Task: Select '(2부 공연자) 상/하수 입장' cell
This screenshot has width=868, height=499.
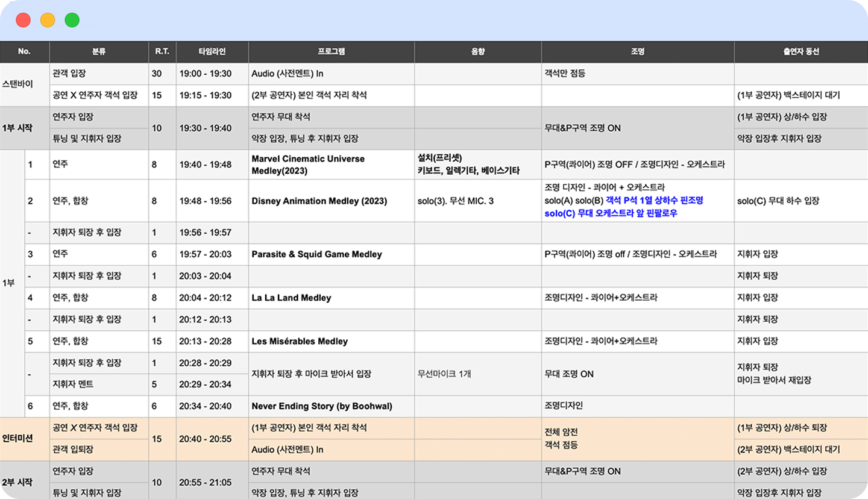Action: click(x=800, y=471)
